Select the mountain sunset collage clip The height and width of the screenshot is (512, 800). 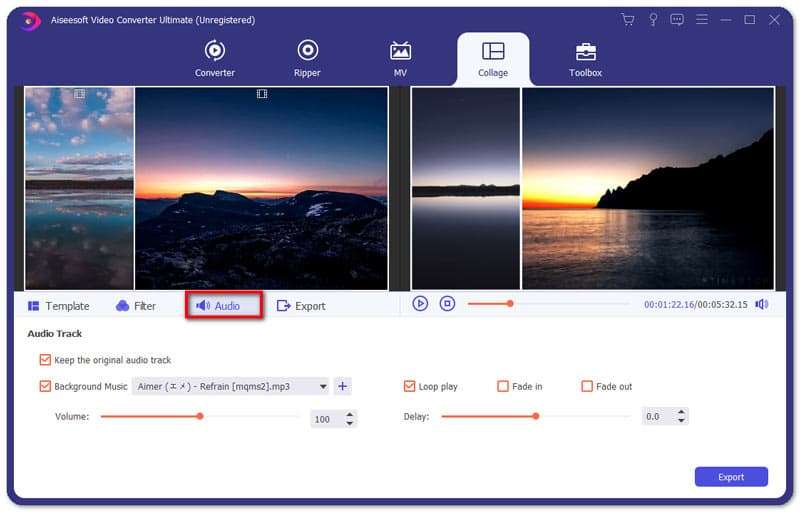[x=261, y=188]
